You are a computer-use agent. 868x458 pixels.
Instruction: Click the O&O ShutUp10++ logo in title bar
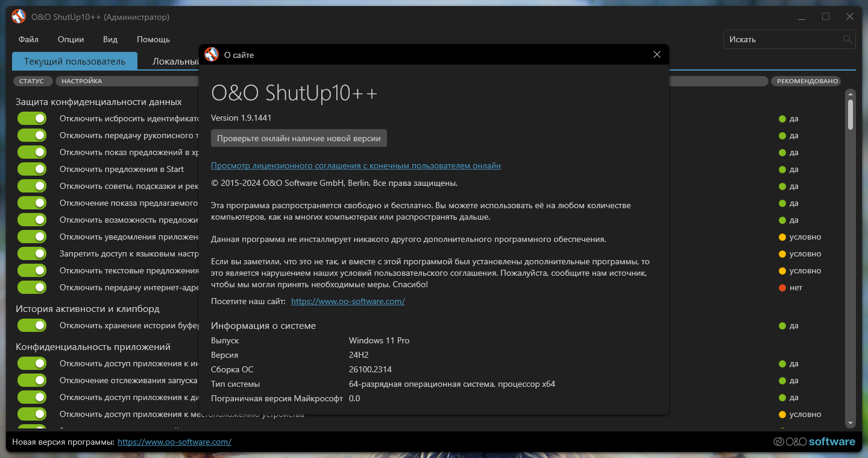point(19,17)
